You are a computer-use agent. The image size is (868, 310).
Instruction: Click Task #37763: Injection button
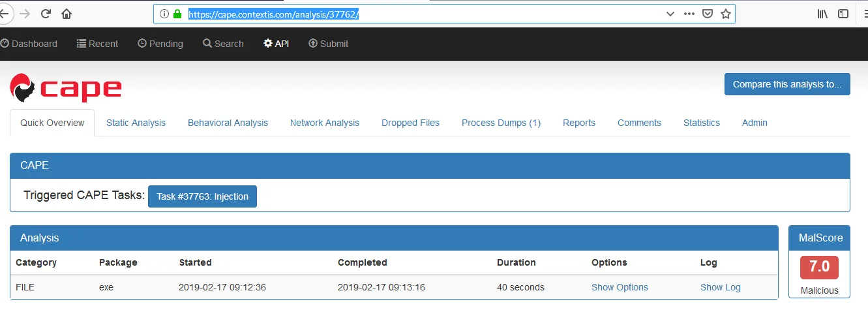click(x=202, y=196)
